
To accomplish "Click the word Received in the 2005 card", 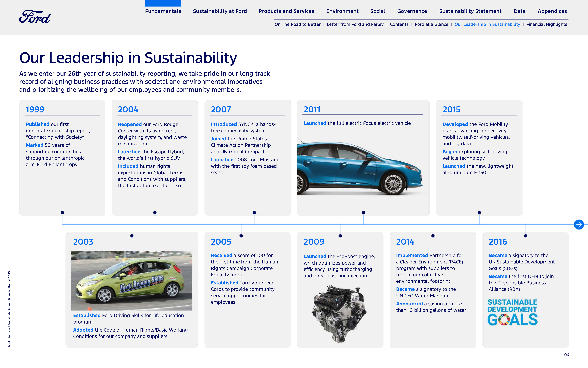I will [221, 255].
